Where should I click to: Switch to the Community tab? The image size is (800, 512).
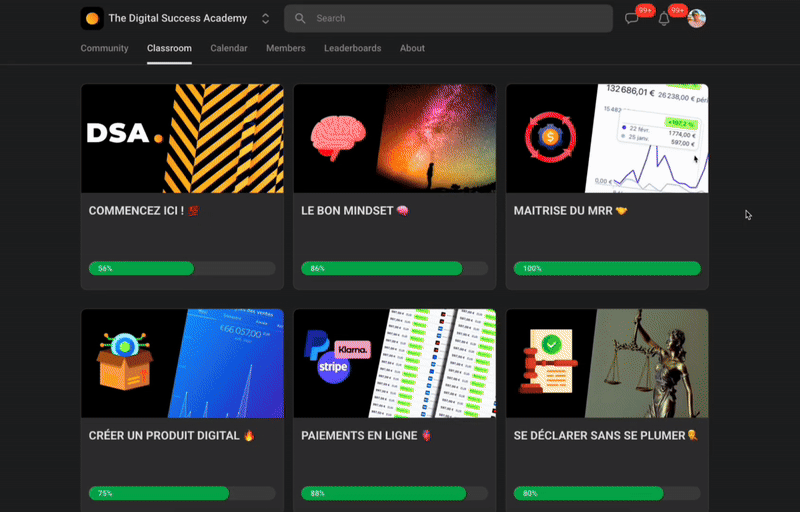tap(104, 48)
